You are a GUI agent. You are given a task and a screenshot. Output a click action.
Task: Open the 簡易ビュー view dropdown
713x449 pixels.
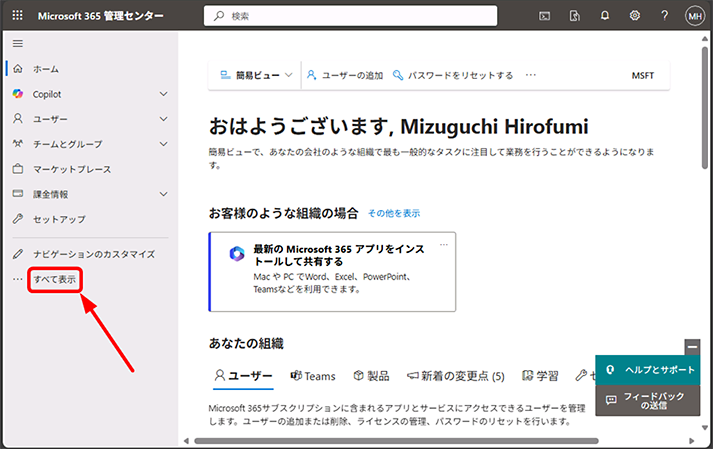256,75
